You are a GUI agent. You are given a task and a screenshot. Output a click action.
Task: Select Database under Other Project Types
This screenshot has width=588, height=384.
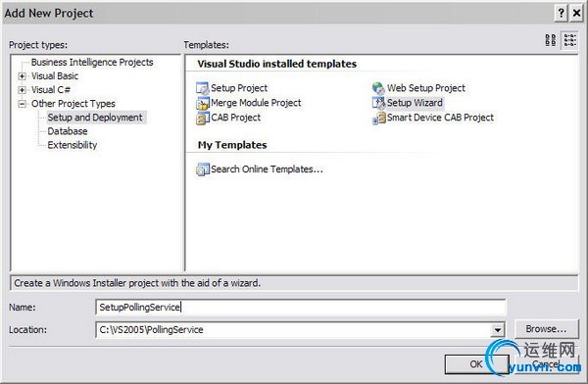[68, 131]
